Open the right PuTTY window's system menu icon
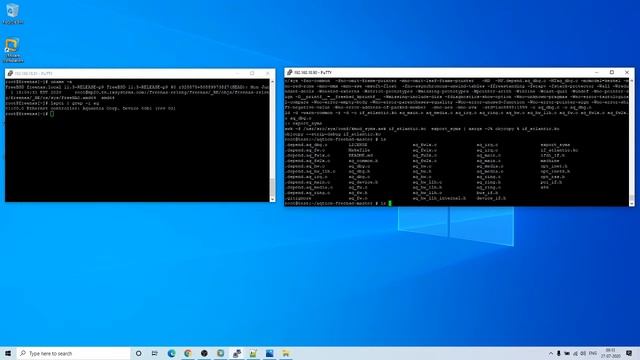This screenshot has width=640, height=360. [x=289, y=73]
